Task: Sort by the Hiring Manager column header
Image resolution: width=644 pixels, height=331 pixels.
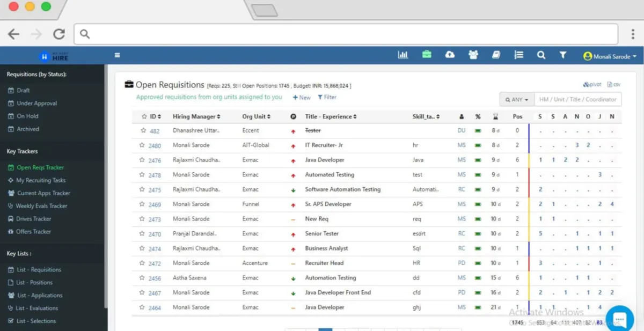Action: pyautogui.click(x=196, y=116)
